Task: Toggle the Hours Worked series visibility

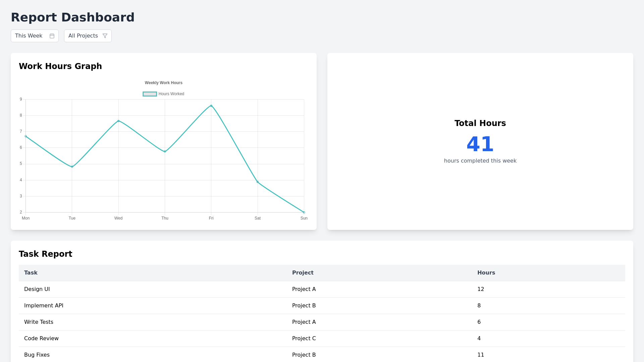Action: (x=163, y=94)
